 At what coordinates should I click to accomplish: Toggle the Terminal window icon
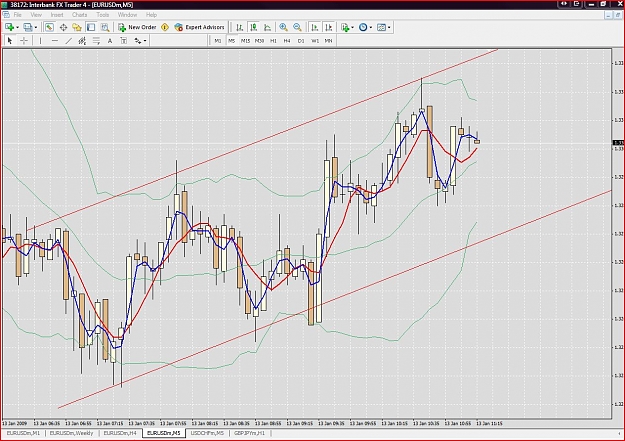(91, 27)
